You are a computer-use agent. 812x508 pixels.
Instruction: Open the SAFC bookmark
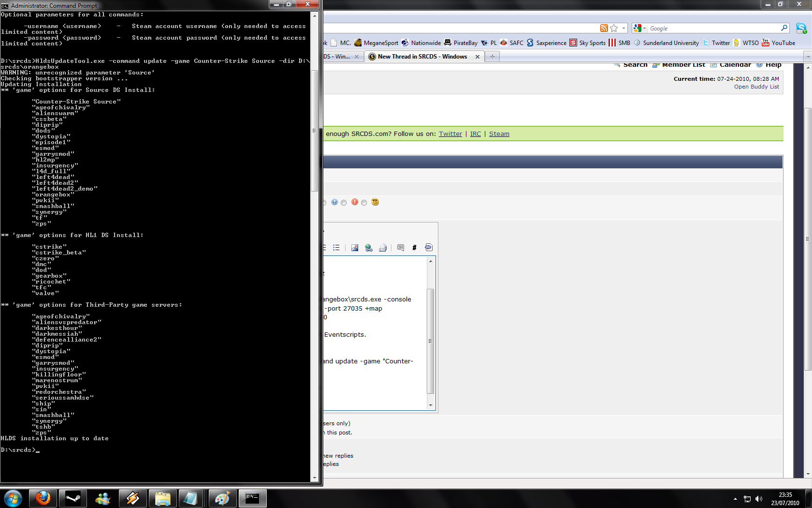pos(511,43)
